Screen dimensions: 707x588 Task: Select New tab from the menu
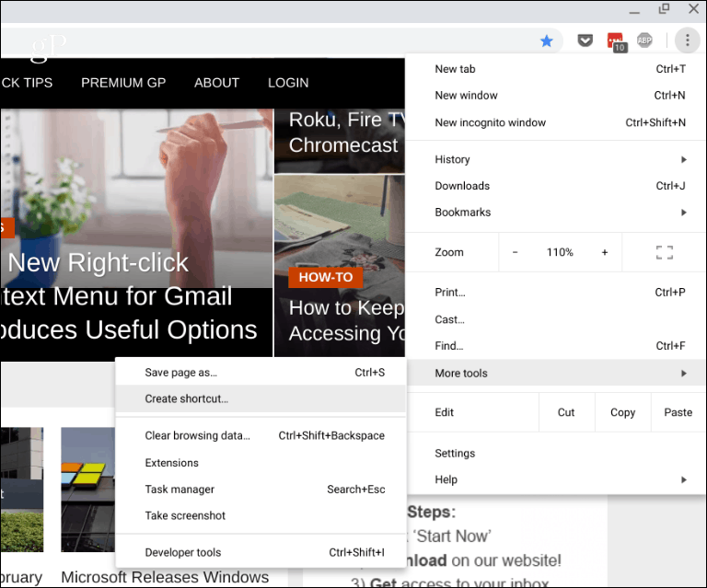coord(555,69)
